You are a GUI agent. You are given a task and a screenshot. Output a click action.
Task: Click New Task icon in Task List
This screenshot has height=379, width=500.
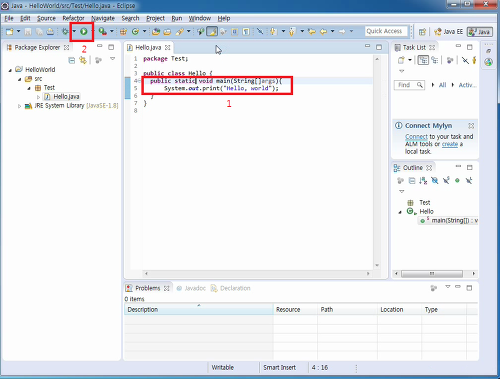[401, 60]
